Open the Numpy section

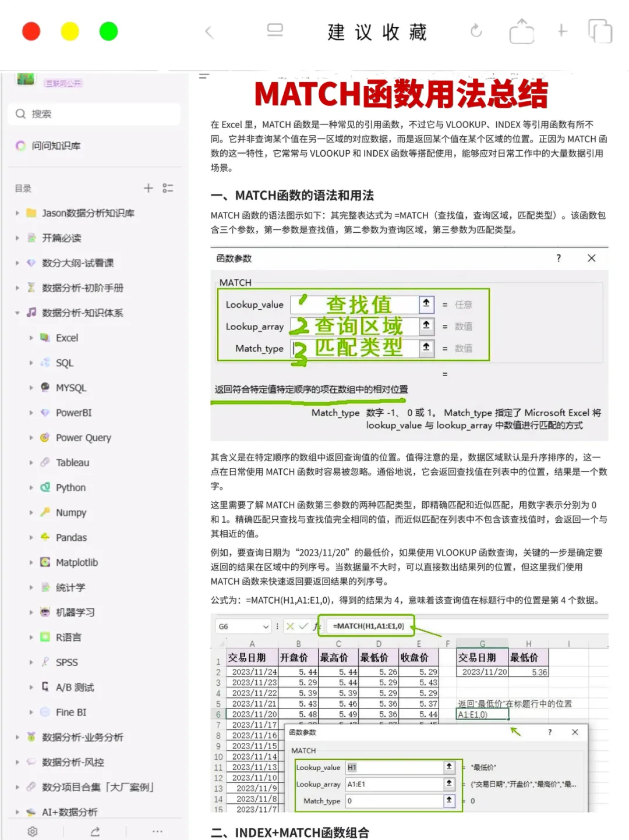pyautogui.click(x=71, y=513)
